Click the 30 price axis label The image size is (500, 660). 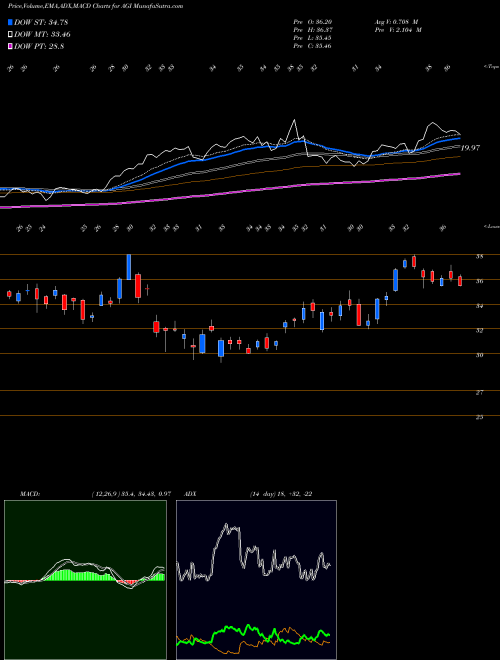click(x=479, y=355)
